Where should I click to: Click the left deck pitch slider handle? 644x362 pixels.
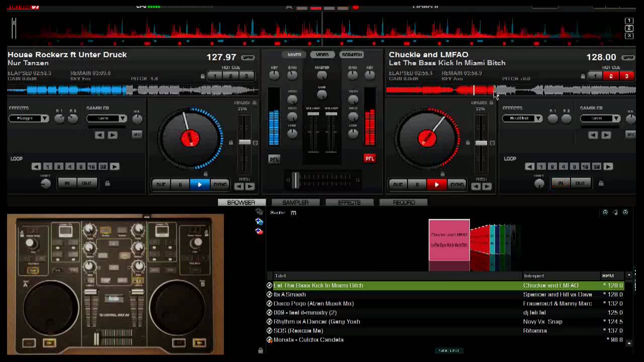point(245,143)
